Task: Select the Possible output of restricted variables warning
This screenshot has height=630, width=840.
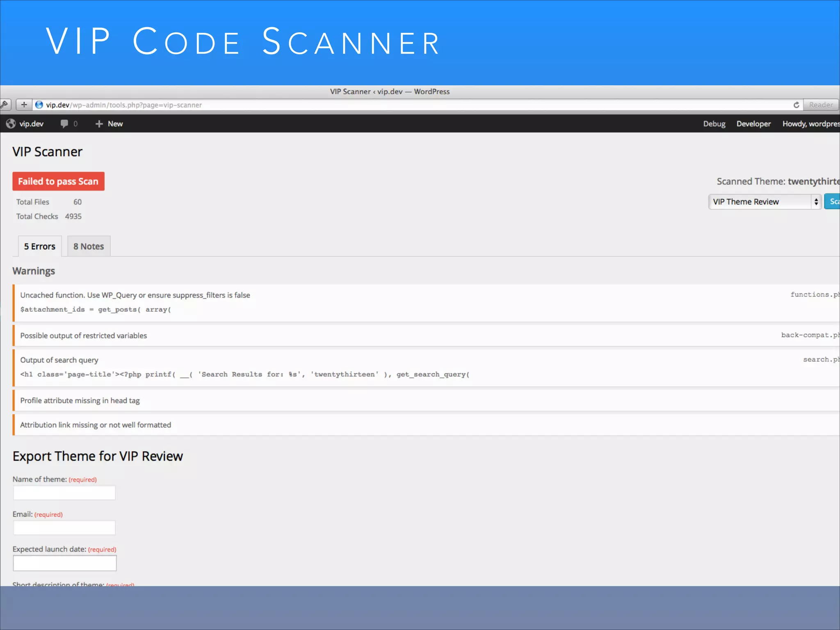Action: pyautogui.click(x=426, y=336)
